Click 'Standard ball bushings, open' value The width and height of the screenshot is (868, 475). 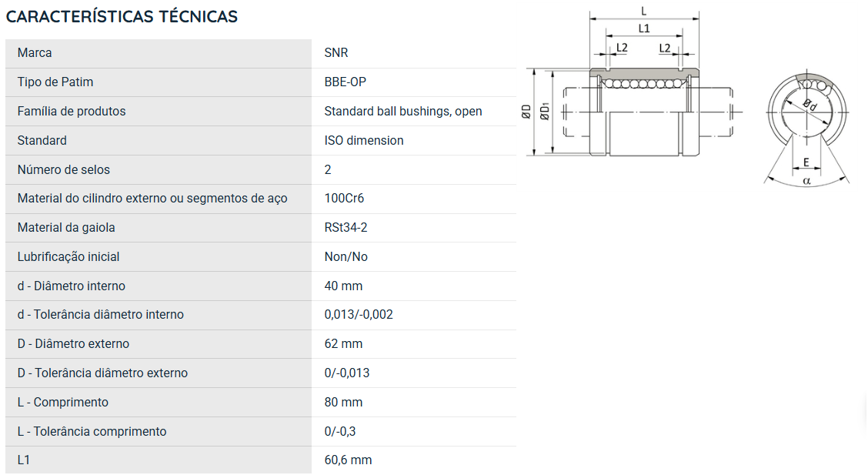tap(403, 112)
